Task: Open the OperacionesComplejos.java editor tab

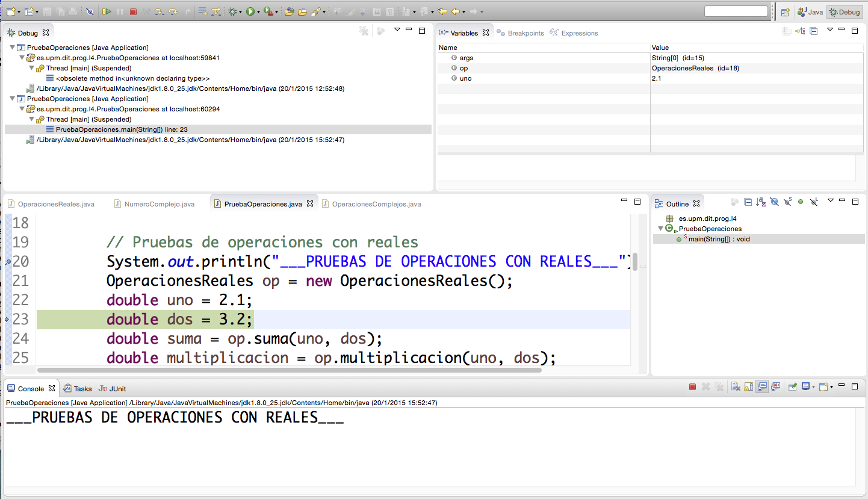Action: (x=371, y=204)
